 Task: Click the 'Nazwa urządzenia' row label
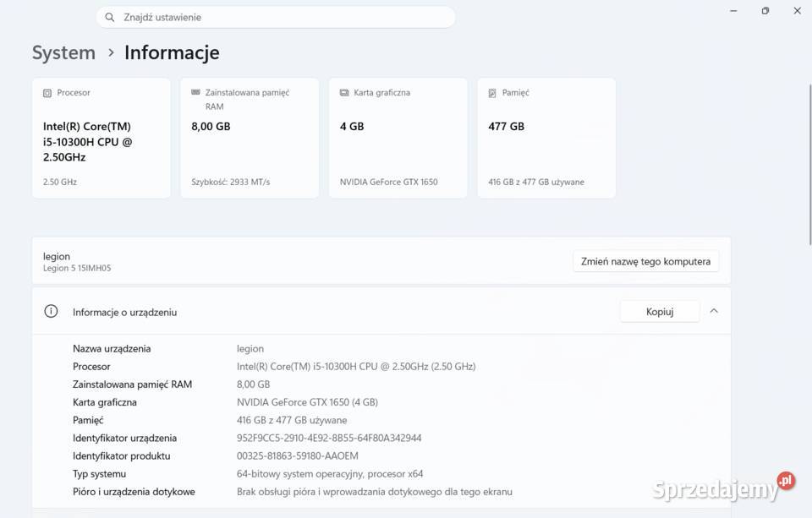tap(112, 349)
